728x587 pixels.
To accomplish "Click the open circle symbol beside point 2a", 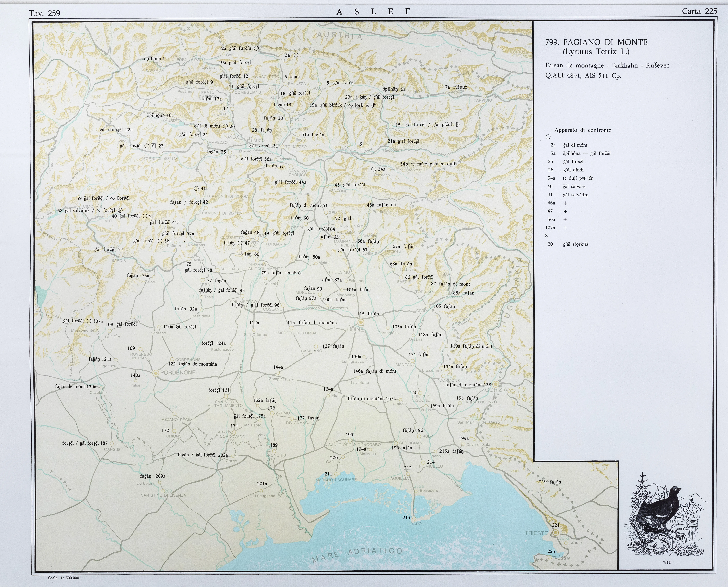I will pyautogui.click(x=256, y=48).
